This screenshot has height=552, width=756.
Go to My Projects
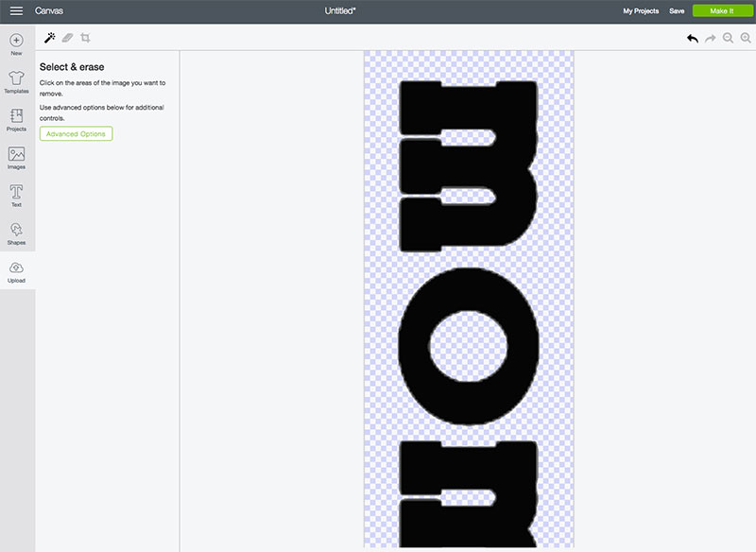[x=641, y=10]
